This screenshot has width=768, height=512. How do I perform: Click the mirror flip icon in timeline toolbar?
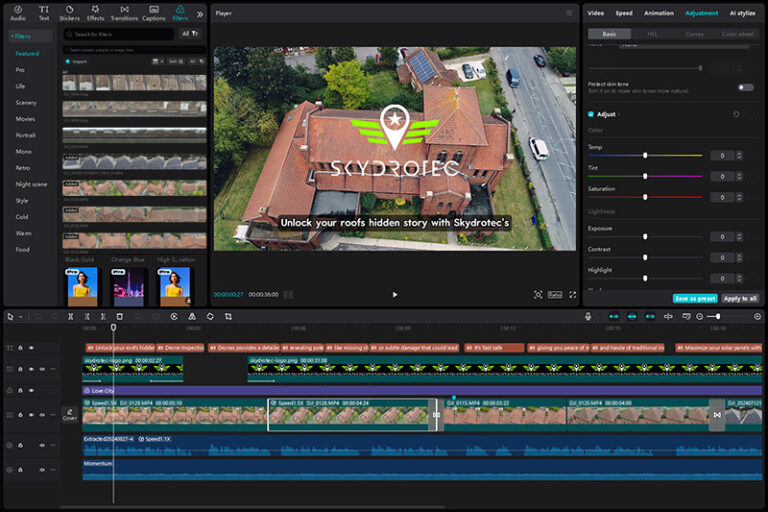pyautogui.click(x=192, y=317)
